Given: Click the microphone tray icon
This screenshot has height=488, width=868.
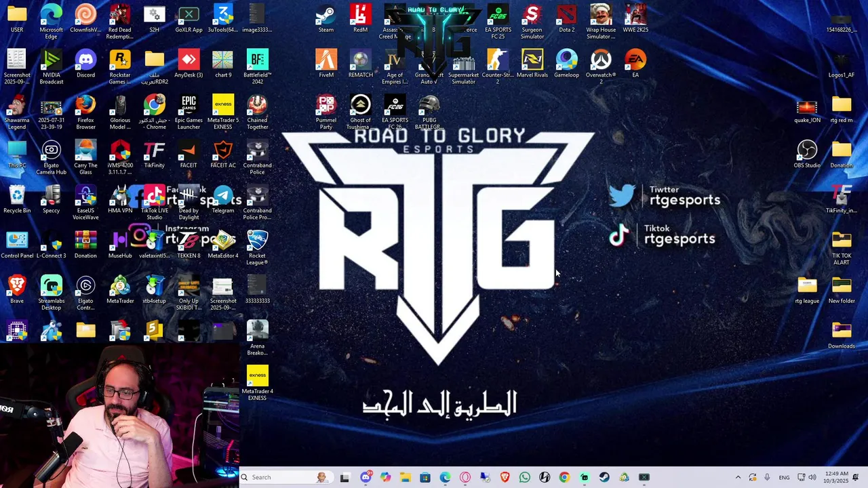Looking at the screenshot, I should point(767,477).
